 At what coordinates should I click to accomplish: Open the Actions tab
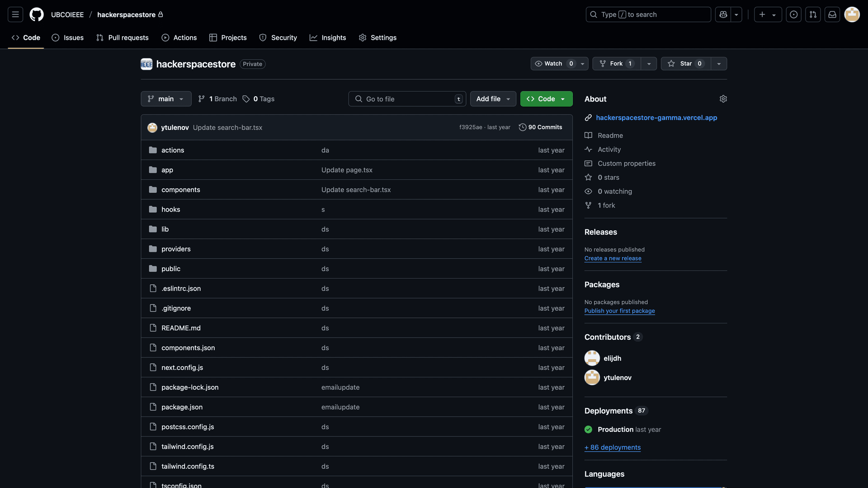point(179,38)
